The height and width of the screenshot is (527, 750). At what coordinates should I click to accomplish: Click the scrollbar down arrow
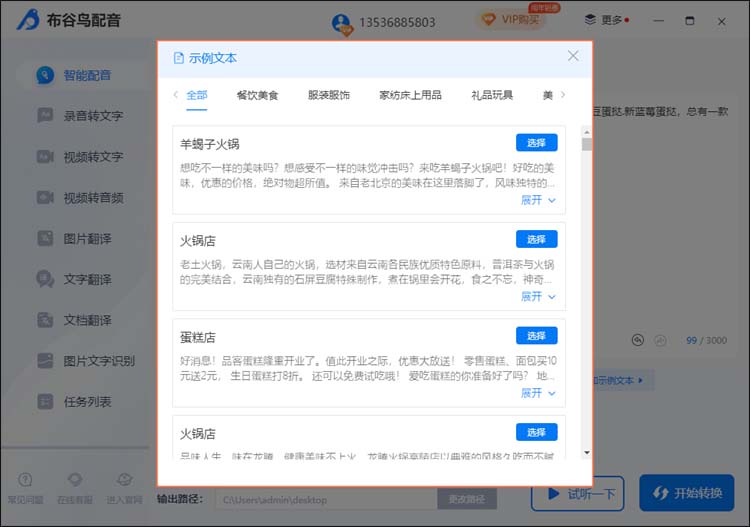click(587, 453)
